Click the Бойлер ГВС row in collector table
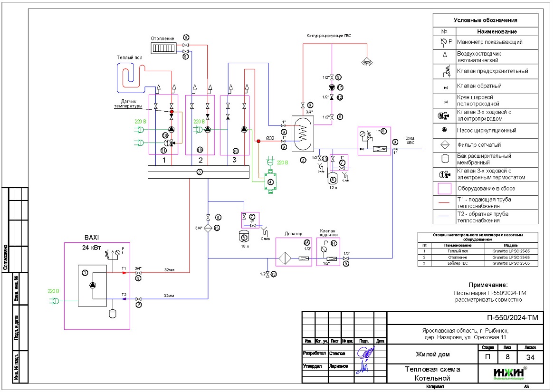 coord(477,264)
